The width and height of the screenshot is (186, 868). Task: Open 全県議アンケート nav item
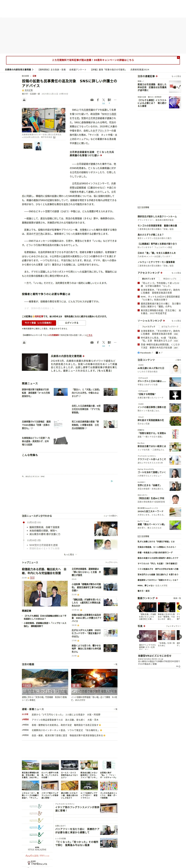tap(78, 70)
